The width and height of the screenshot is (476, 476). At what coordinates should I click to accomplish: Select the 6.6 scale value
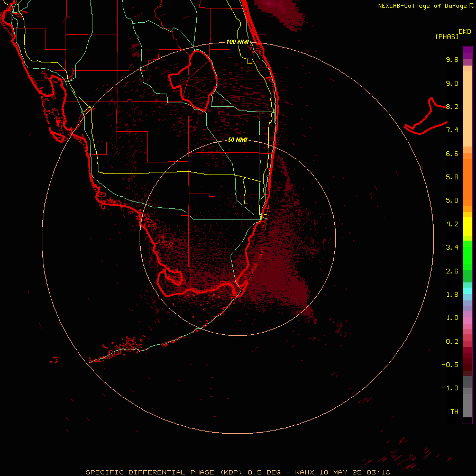point(452,153)
